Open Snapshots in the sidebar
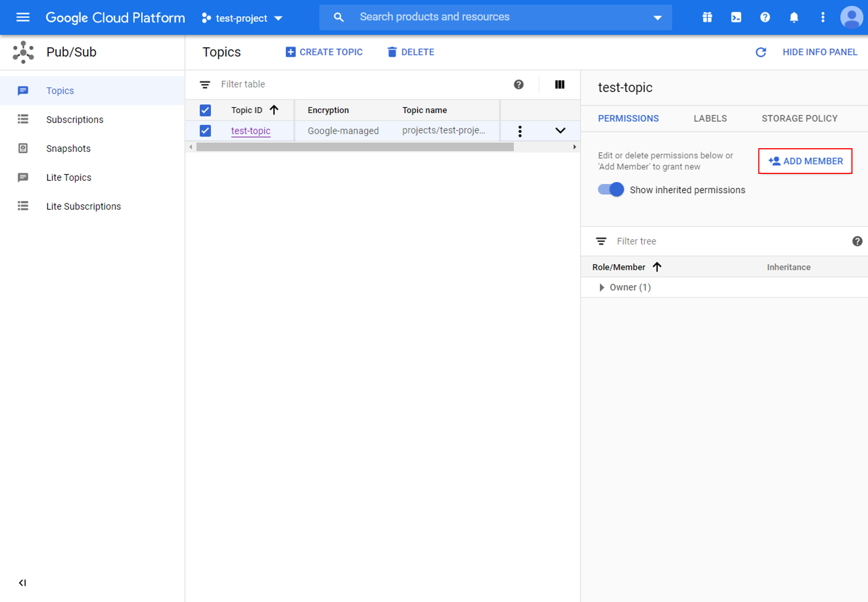The width and height of the screenshot is (868, 602). (92, 149)
